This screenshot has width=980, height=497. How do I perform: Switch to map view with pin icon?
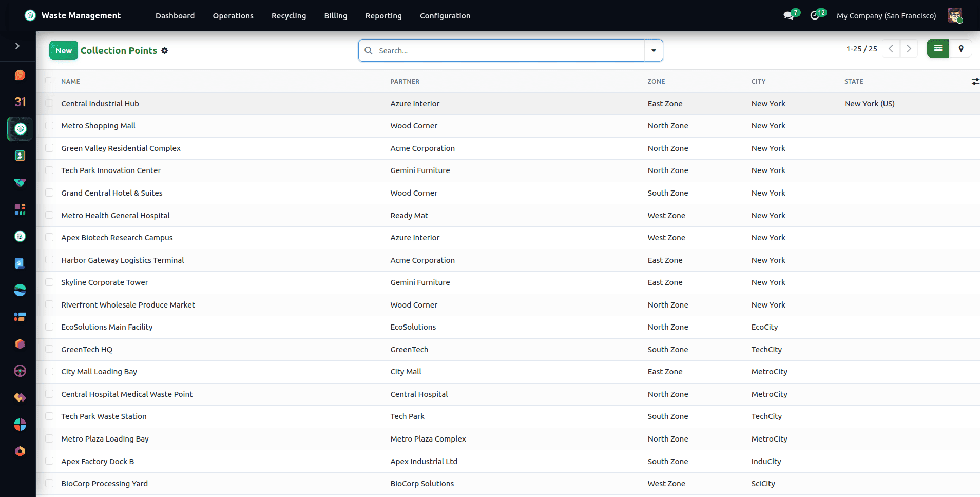[x=961, y=49]
